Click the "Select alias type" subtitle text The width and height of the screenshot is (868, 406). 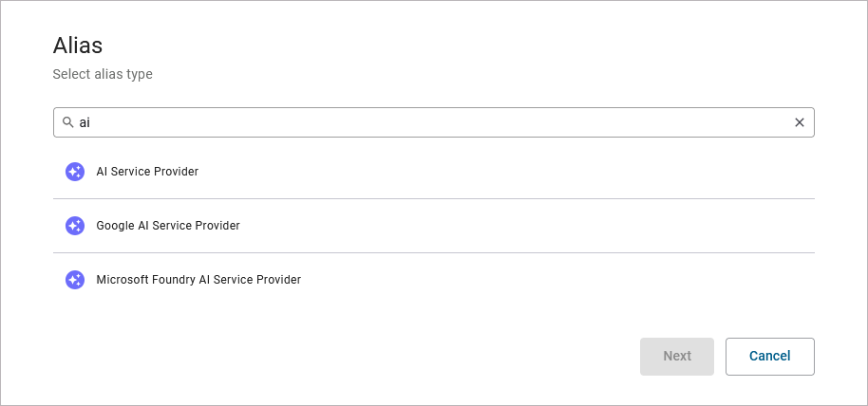point(103,74)
